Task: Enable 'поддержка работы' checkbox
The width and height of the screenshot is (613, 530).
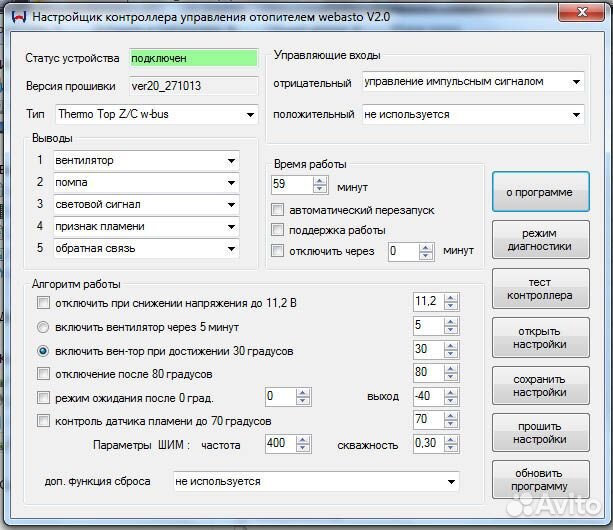Action: tap(277, 229)
